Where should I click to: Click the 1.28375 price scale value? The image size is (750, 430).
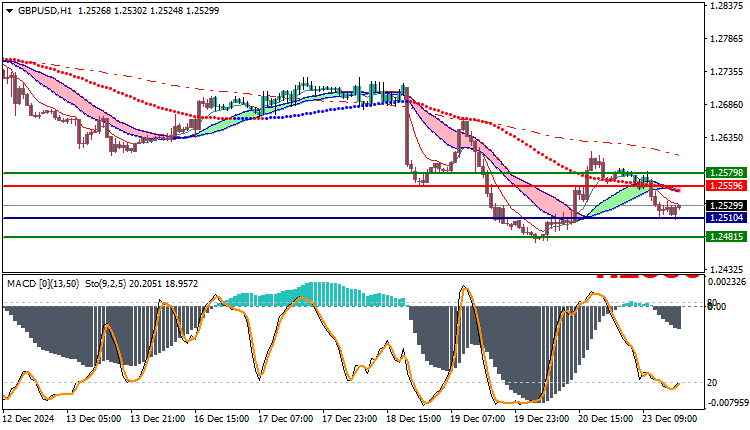pyautogui.click(x=726, y=6)
